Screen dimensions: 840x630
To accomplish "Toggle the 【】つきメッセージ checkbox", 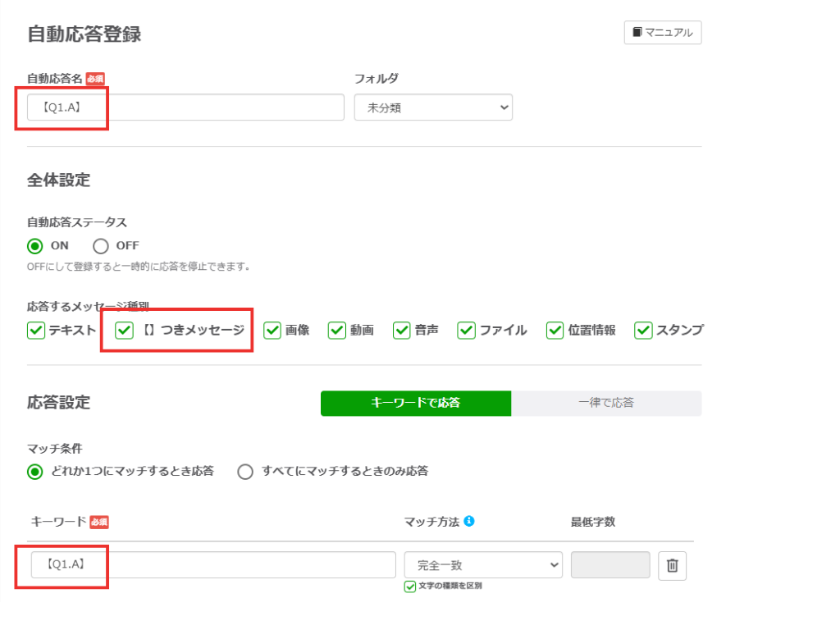I will tap(124, 330).
